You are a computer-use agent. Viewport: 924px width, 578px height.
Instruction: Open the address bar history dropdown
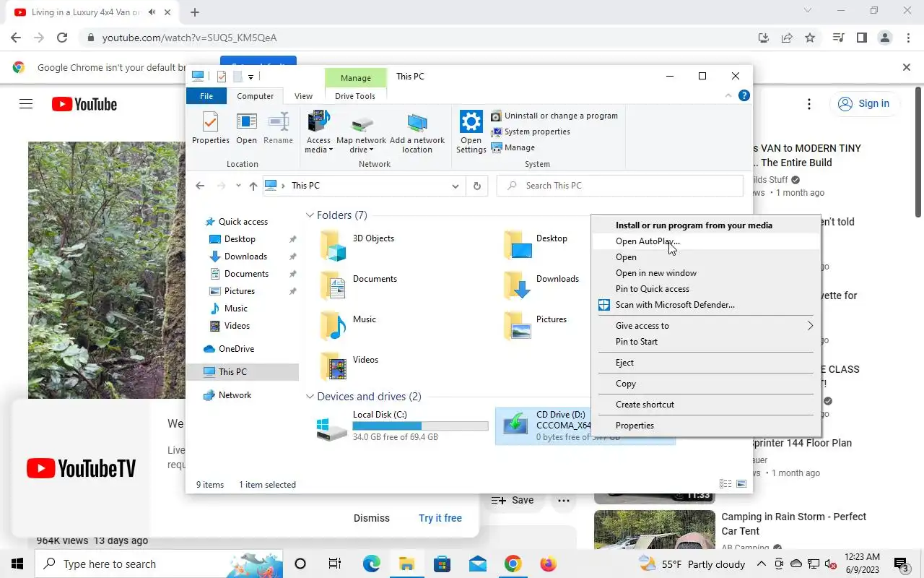click(455, 186)
